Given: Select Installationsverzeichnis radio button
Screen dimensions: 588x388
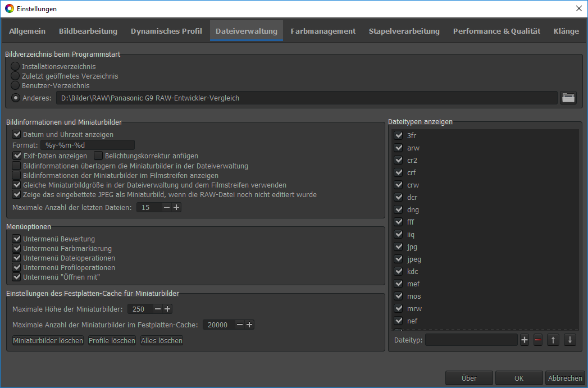Looking at the screenshot, I should (x=16, y=67).
